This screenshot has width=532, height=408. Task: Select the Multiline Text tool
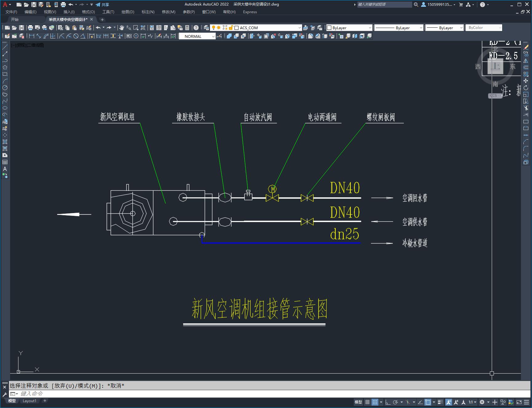pos(5,169)
